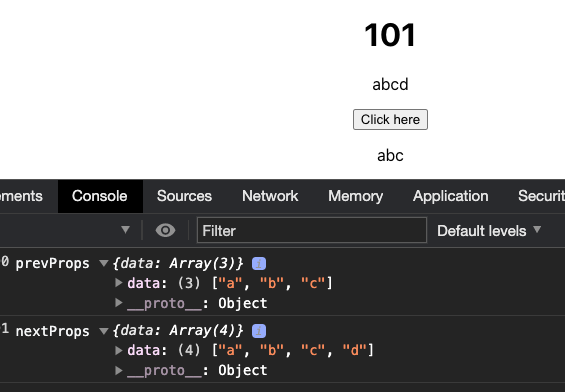Screen dimensions: 565x392
Task: Click the abc text below the button
Action: point(390,156)
